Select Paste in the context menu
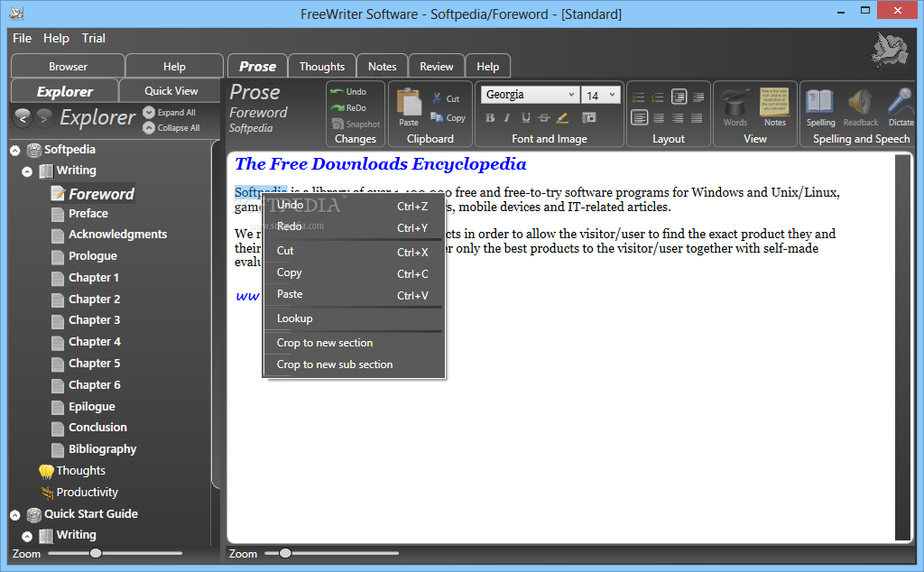This screenshot has height=572, width=924. (354, 294)
